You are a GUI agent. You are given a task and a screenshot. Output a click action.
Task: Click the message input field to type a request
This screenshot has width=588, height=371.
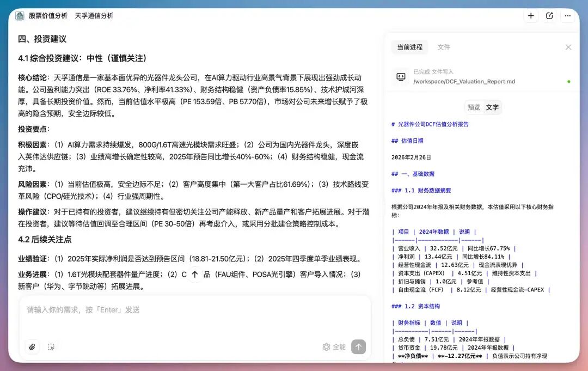coord(191,310)
